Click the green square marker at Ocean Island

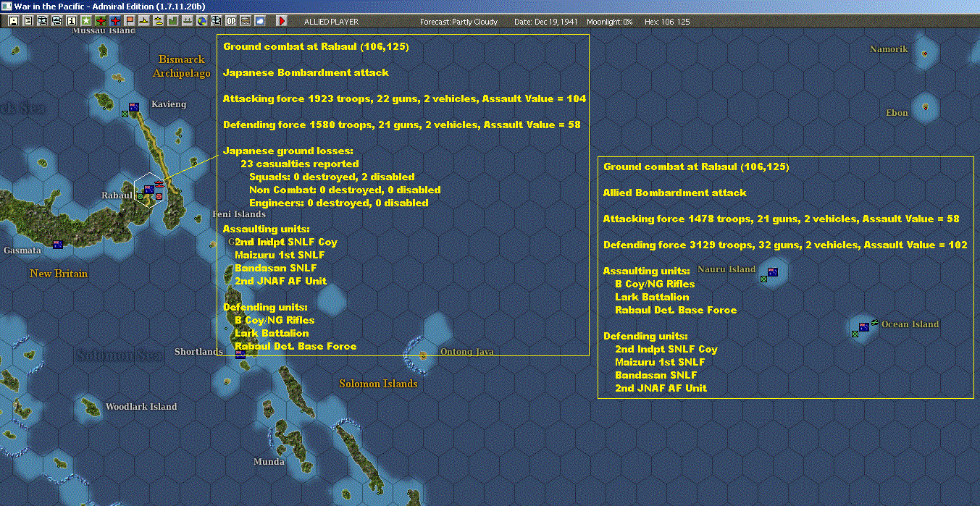coord(855,334)
